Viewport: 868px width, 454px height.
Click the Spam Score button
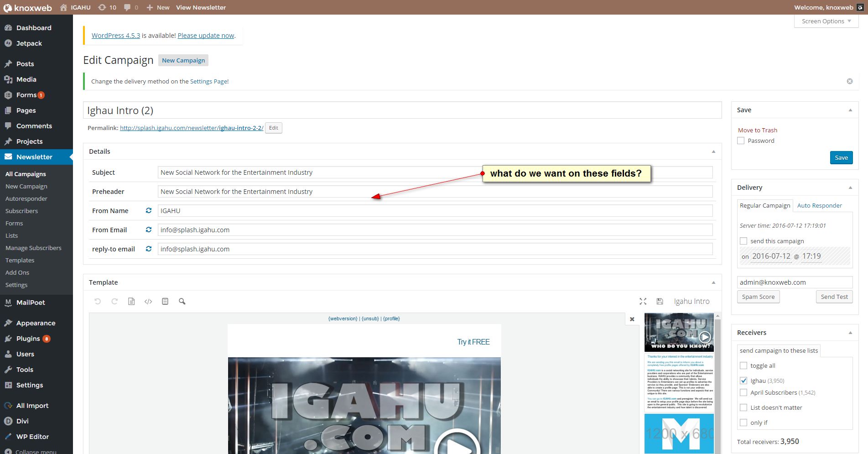pos(758,297)
